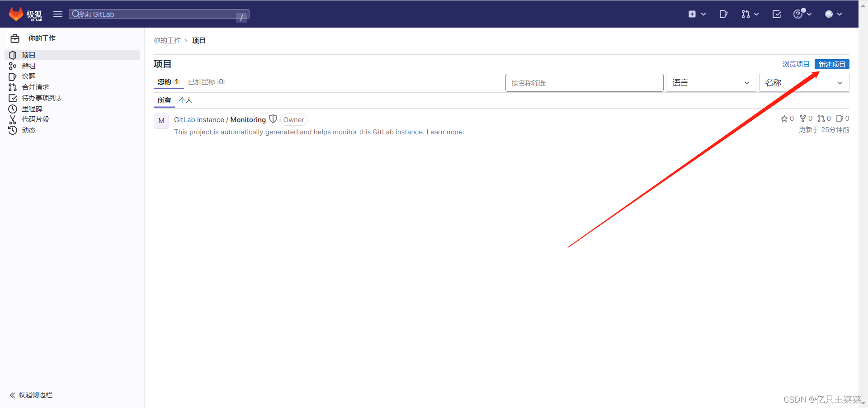The image size is (868, 408).
Task: Click the search slash shortcut badge
Action: pyautogui.click(x=241, y=17)
